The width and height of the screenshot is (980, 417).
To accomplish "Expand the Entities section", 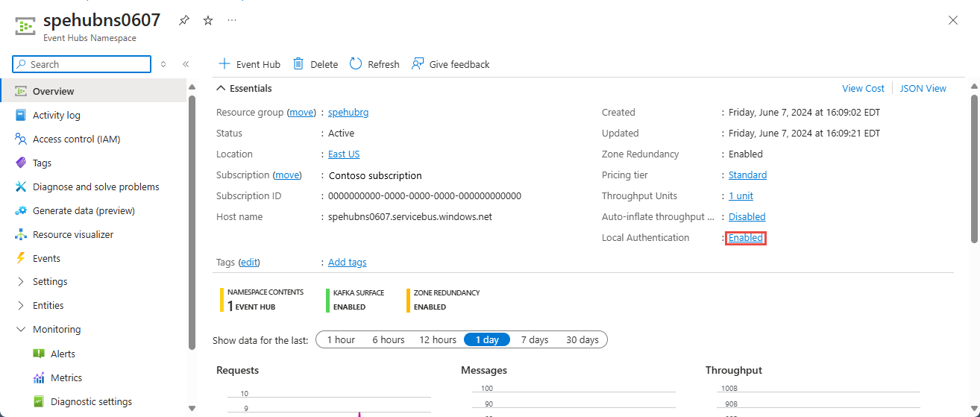I will tap(20, 306).
